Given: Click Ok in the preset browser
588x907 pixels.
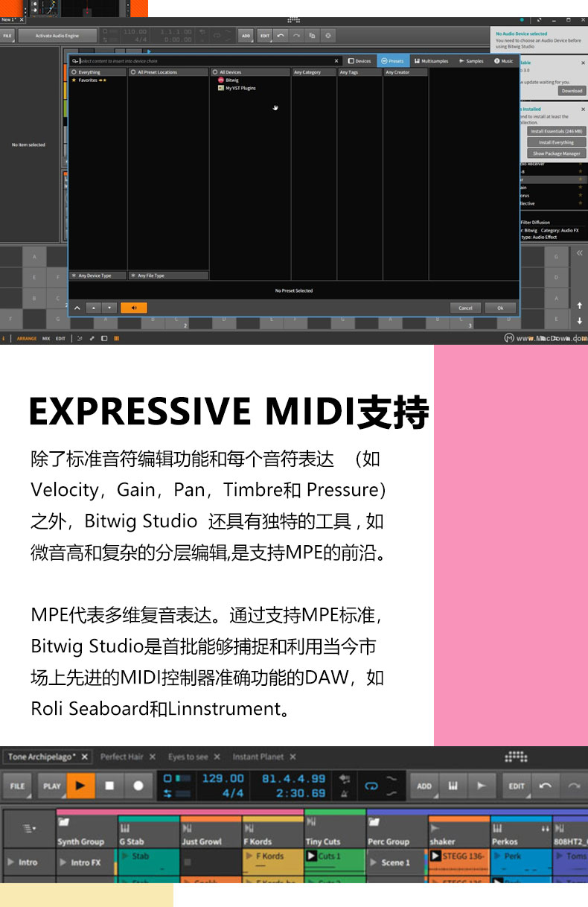Looking at the screenshot, I should click(x=500, y=308).
